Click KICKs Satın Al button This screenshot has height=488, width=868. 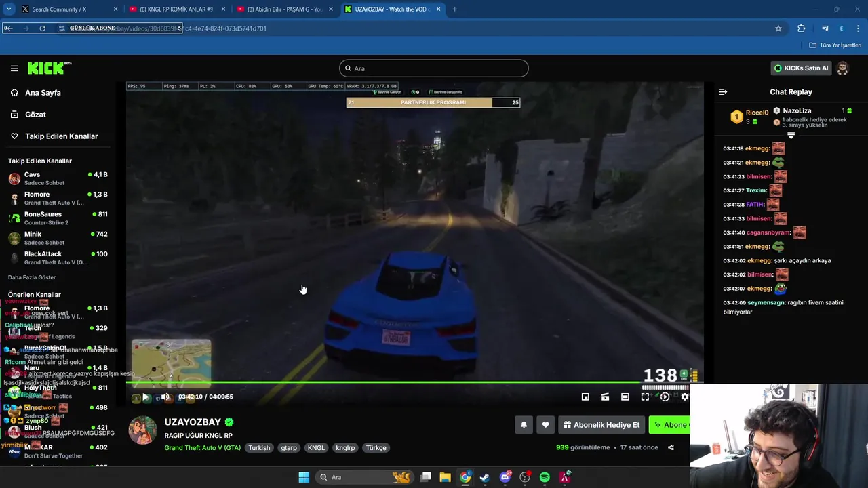[801, 68]
